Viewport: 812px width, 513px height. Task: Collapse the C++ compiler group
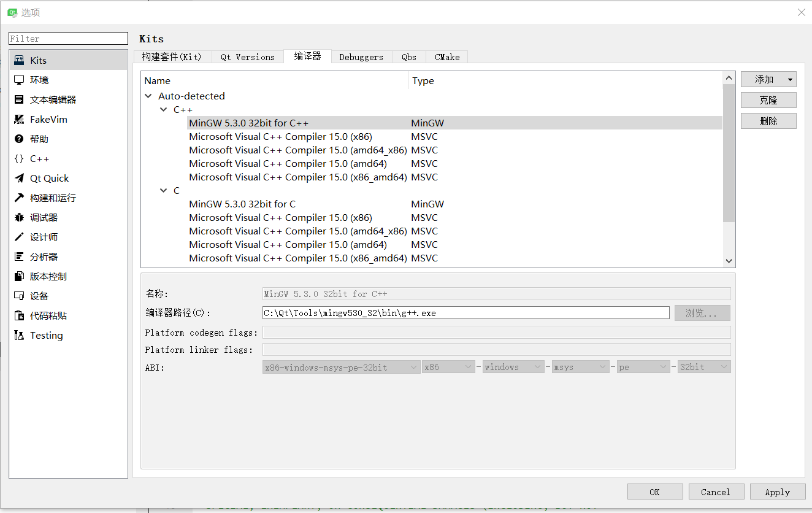(164, 109)
